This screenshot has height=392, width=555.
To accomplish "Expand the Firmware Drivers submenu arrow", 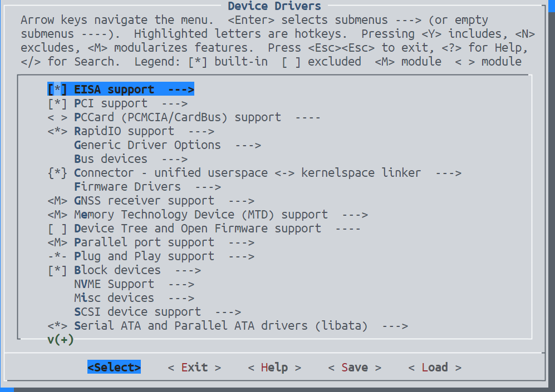I will [208, 187].
